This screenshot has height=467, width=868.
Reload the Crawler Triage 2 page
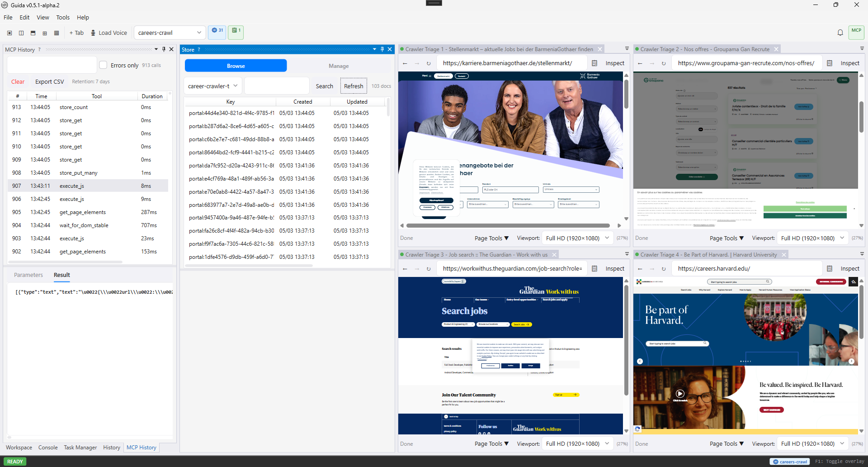[664, 63]
